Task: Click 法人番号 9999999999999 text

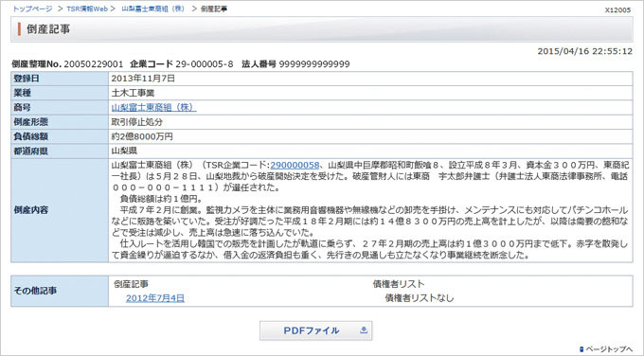Action: tap(295, 64)
